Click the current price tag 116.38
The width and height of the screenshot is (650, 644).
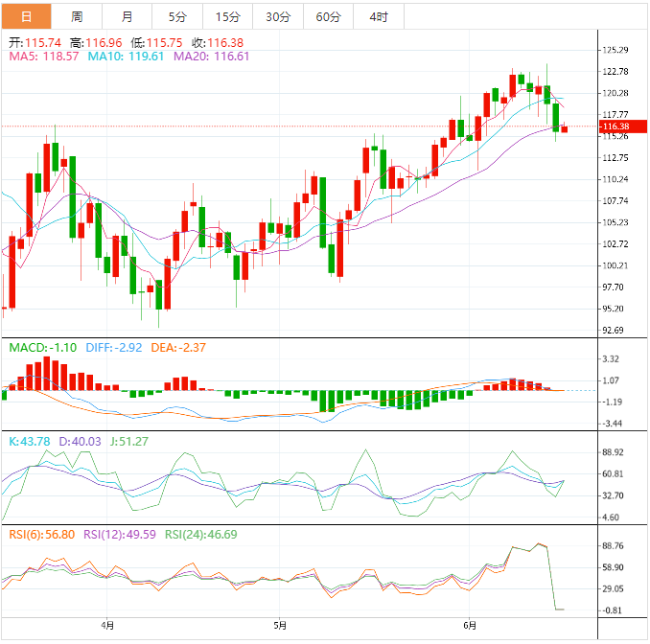[614, 126]
